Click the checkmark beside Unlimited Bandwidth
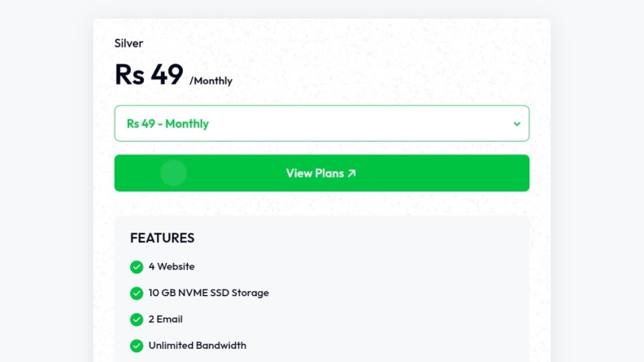Screen dimensions: 644x362 137,346
